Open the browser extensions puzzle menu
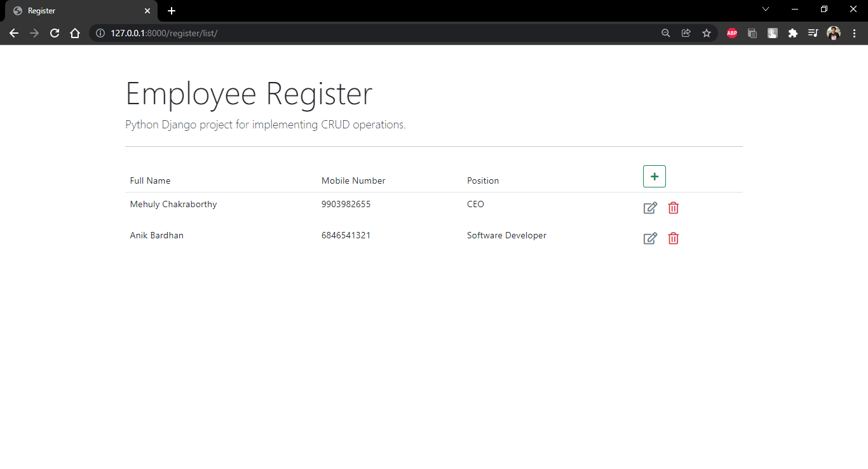 [x=792, y=33]
